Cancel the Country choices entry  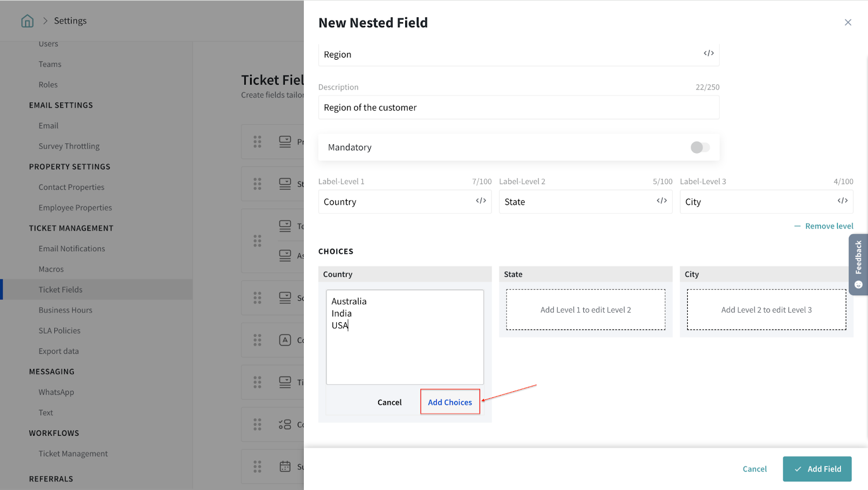tap(389, 402)
